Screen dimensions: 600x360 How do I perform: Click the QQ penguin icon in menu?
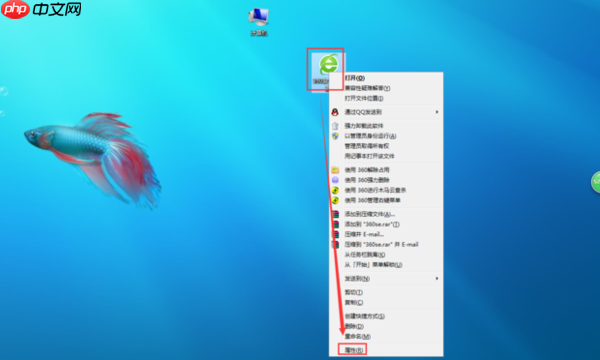pyautogui.click(x=335, y=112)
